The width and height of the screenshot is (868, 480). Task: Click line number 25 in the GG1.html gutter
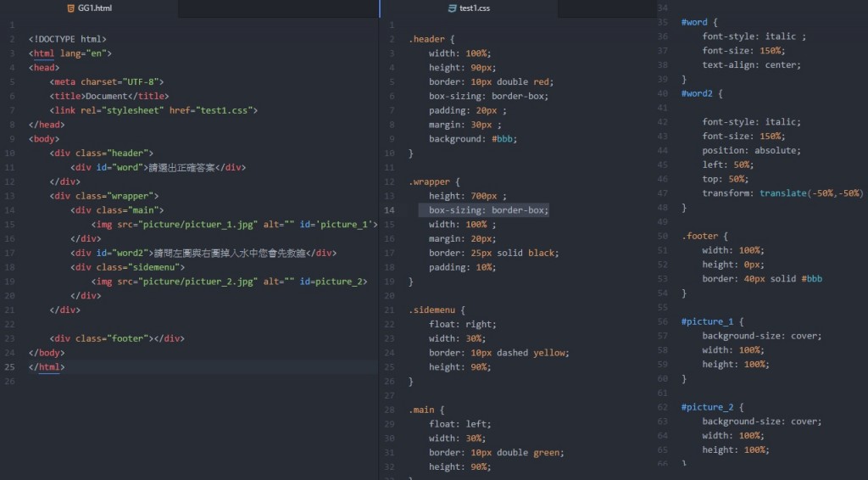[10, 367]
